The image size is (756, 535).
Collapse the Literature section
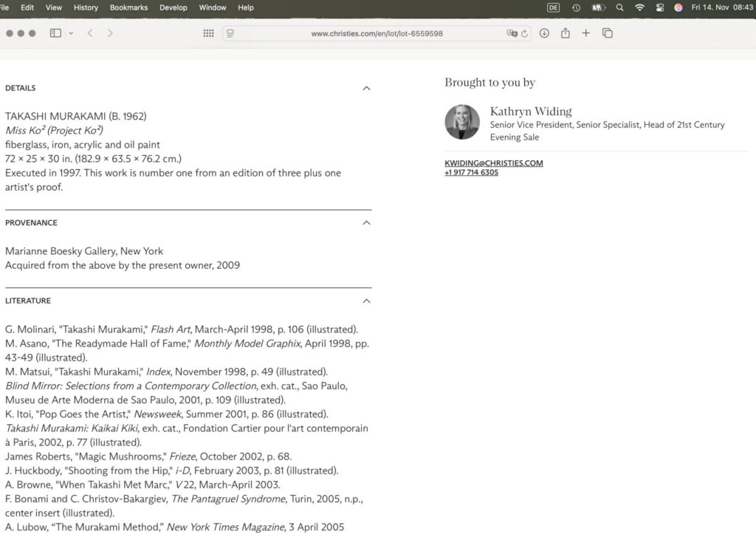[x=366, y=301]
